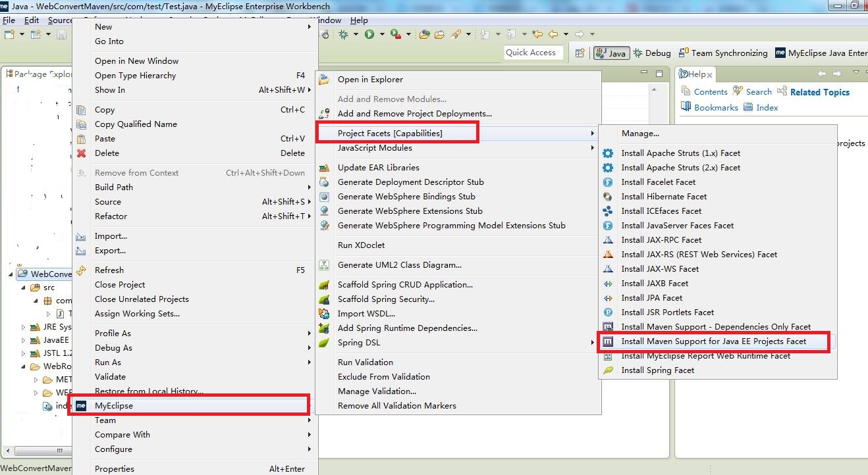This screenshot has width=868, height=475.
Task: Expand the Spring DSL submenu
Action: [x=592, y=343]
